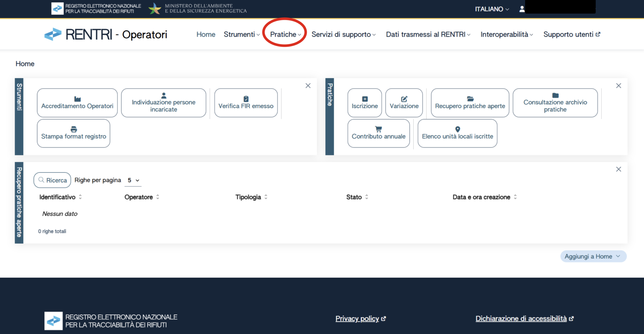The image size is (644, 334).
Task: Open the ITALIANO language selector
Action: click(x=492, y=9)
